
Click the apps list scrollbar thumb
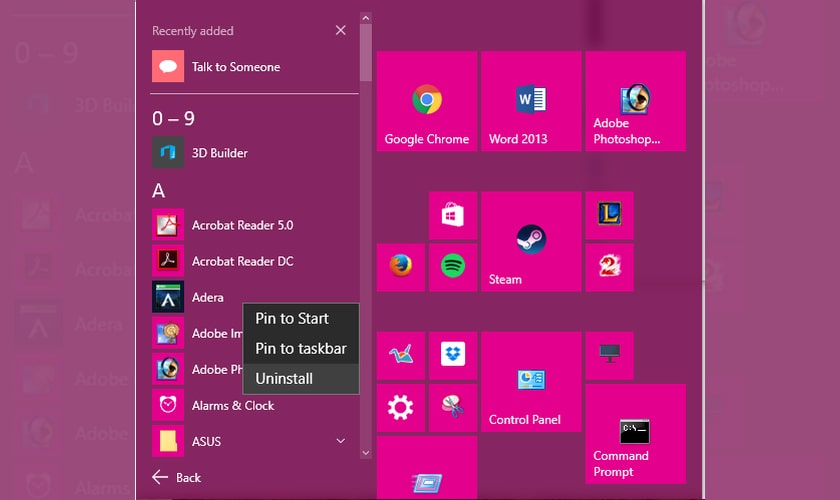point(366,53)
